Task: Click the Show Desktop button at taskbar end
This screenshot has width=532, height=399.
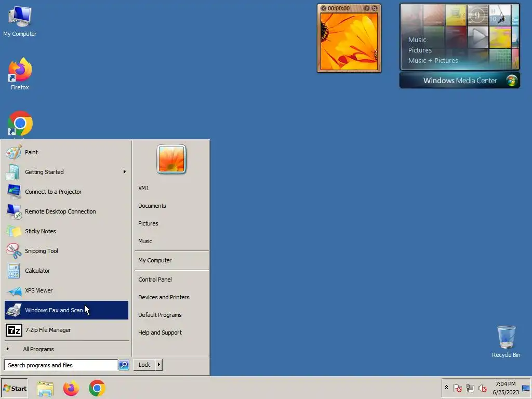Action: (x=526, y=388)
